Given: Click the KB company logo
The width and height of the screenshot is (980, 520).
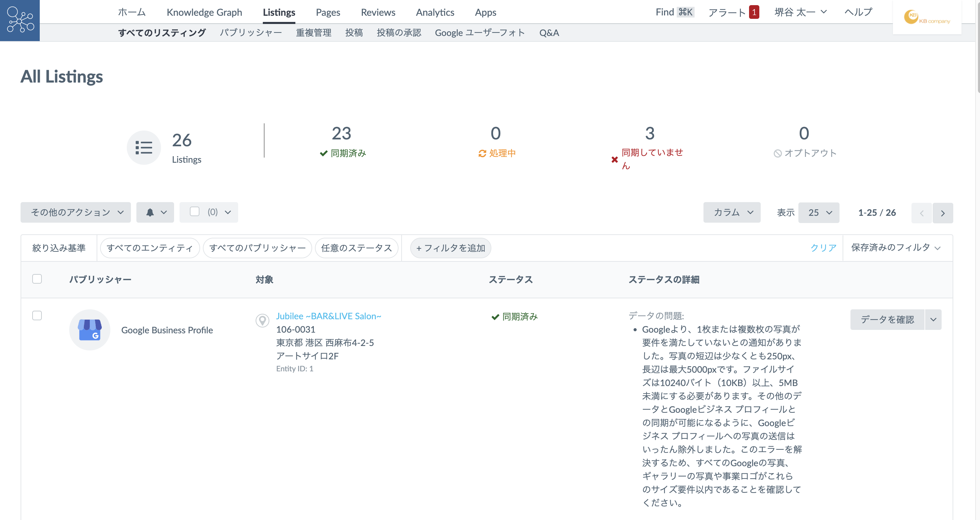Looking at the screenshot, I should tap(927, 17).
